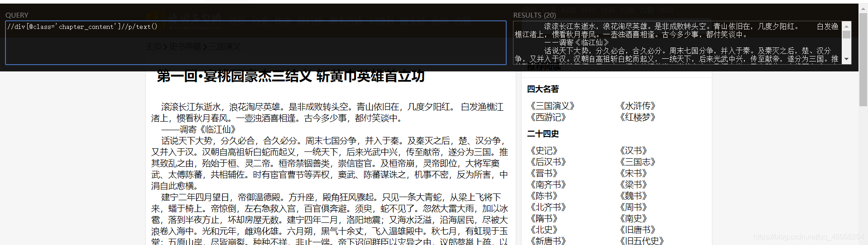This screenshot has width=868, height=245.
Task: Open the 《旧唐书》 link
Action: pyautogui.click(x=638, y=230)
